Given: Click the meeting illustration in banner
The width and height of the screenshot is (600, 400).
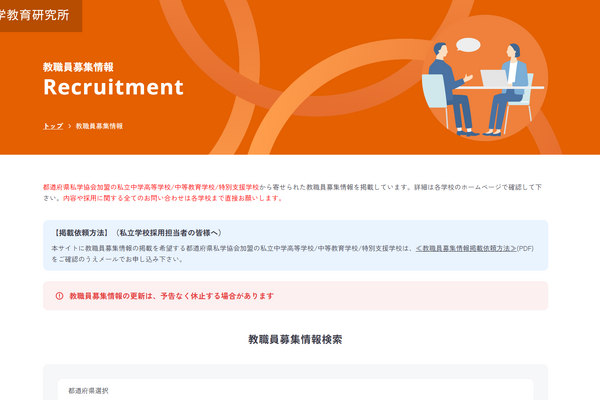Looking at the screenshot, I should [x=484, y=78].
